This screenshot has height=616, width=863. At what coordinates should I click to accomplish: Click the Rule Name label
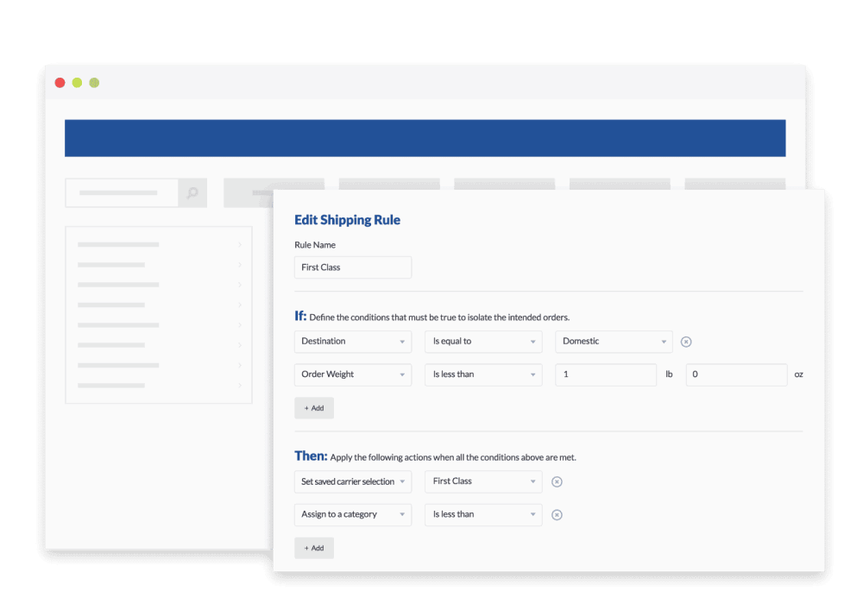315,245
